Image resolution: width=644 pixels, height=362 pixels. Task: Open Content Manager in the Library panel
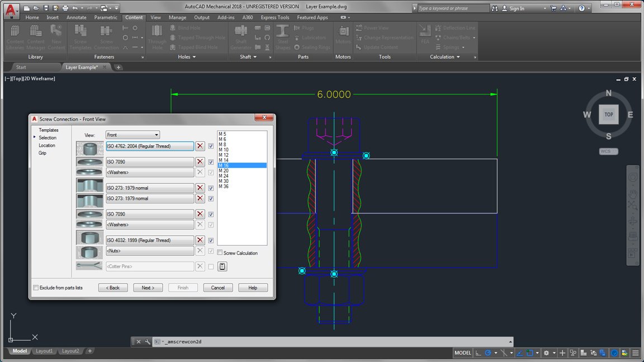pos(36,36)
